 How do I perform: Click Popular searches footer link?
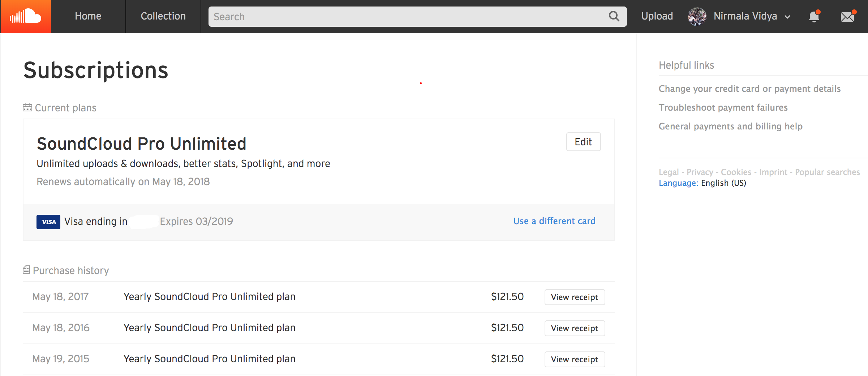[x=827, y=172]
